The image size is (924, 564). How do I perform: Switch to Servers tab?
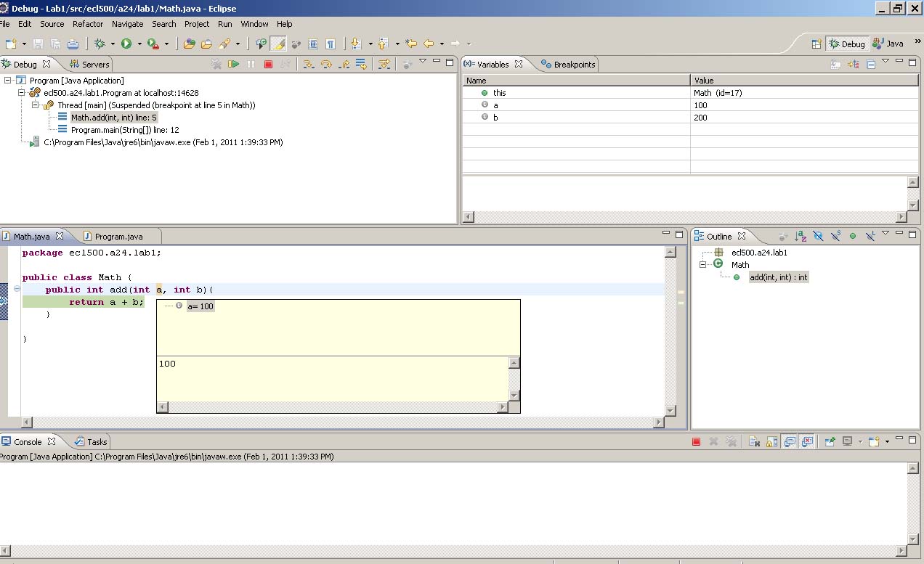(89, 65)
